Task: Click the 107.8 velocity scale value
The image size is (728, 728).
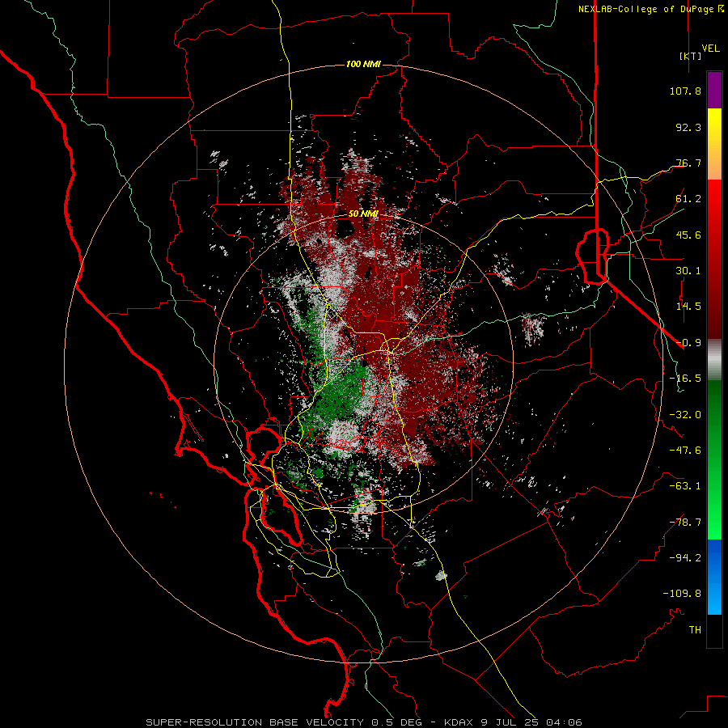Action: click(685, 91)
